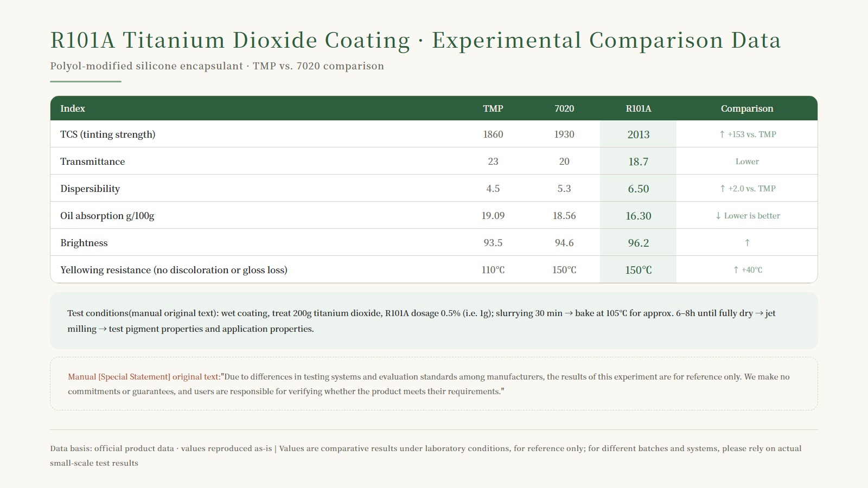This screenshot has width=868, height=488.
Task: Click the TMP tinting value 1860
Action: [493, 134]
